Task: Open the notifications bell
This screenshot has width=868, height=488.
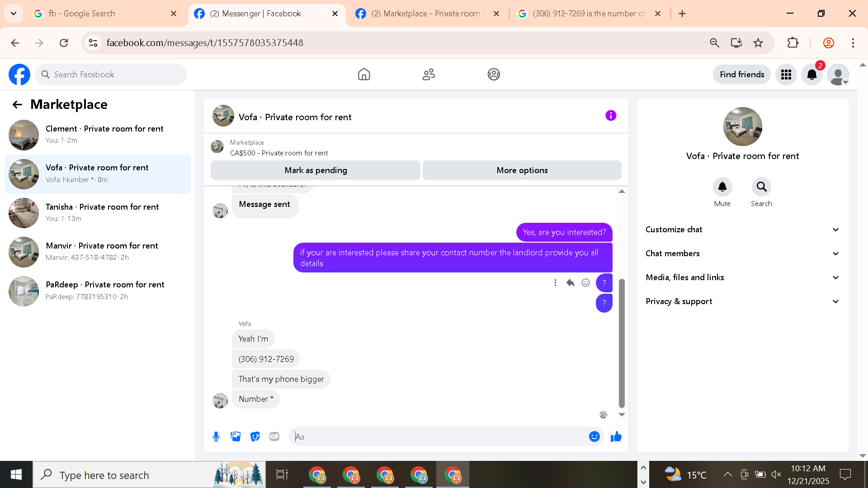Action: click(812, 75)
